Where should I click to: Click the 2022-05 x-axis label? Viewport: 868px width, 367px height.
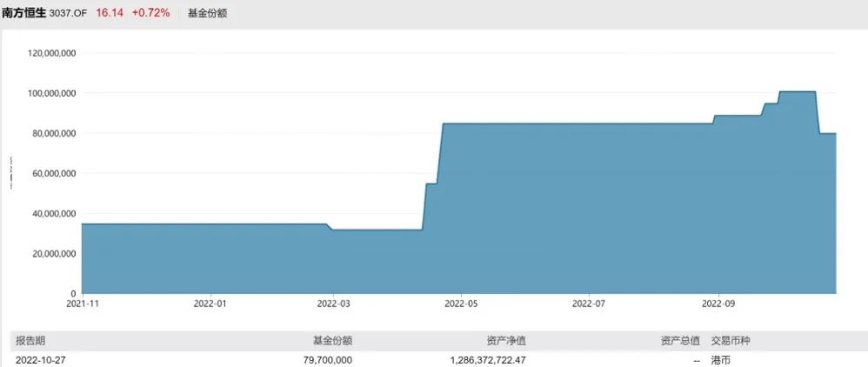click(461, 304)
